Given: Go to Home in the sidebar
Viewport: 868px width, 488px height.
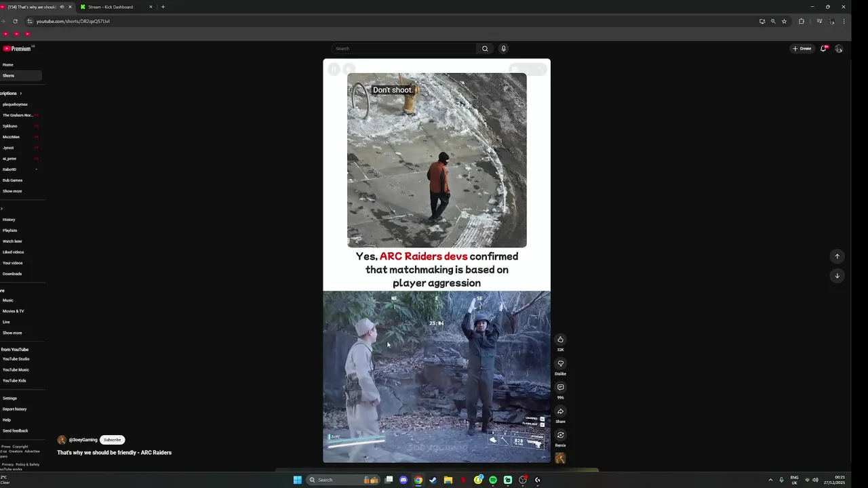Looking at the screenshot, I should [x=8, y=65].
